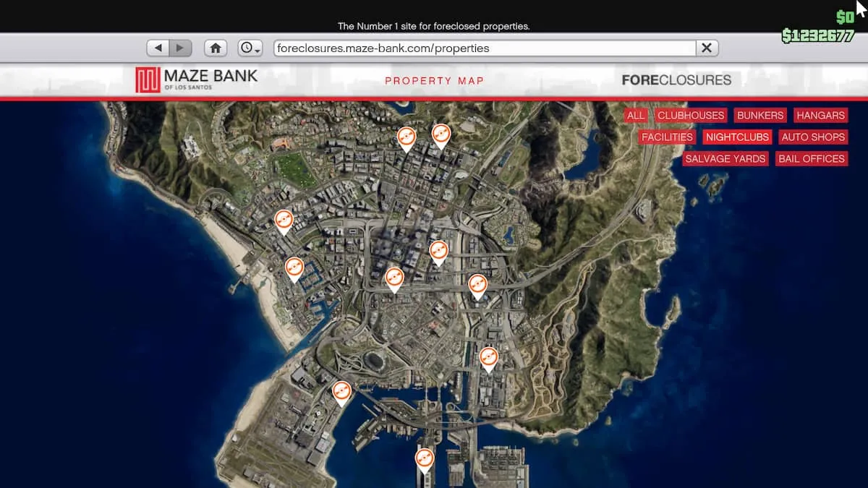The width and height of the screenshot is (868, 488).
Task: Filter map by Bail Offices
Action: click(x=812, y=158)
